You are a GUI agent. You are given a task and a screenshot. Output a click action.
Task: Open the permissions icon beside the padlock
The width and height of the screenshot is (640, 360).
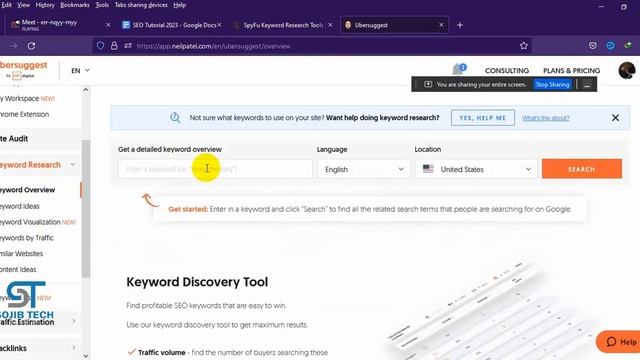pyautogui.click(x=128, y=46)
